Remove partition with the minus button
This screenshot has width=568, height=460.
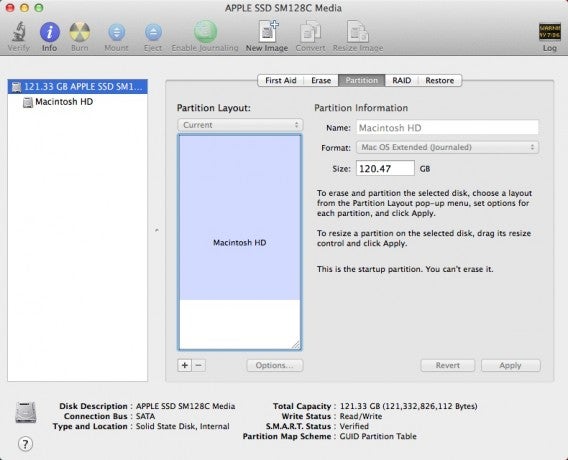(199, 365)
